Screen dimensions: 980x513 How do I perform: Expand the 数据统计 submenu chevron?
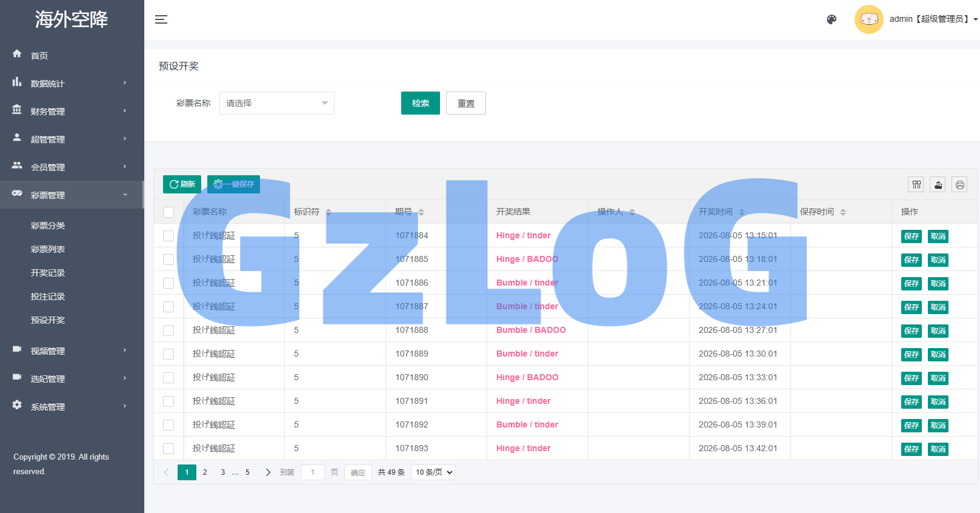(125, 82)
